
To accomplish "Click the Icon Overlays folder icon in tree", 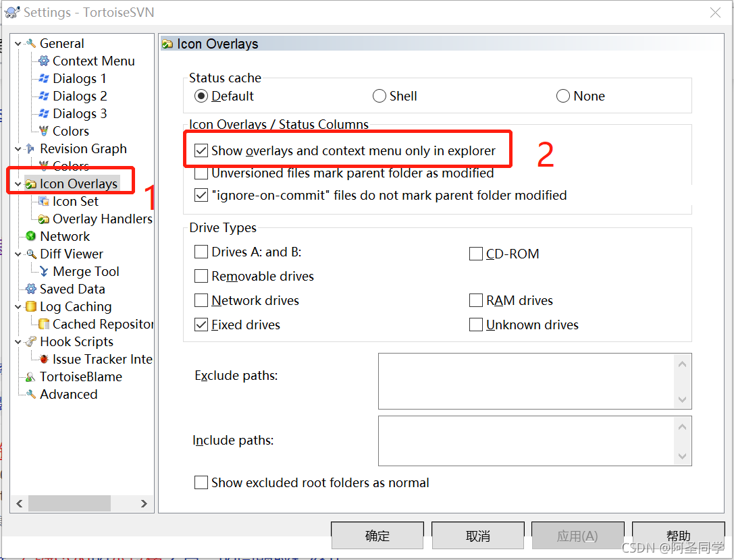I will point(31,184).
